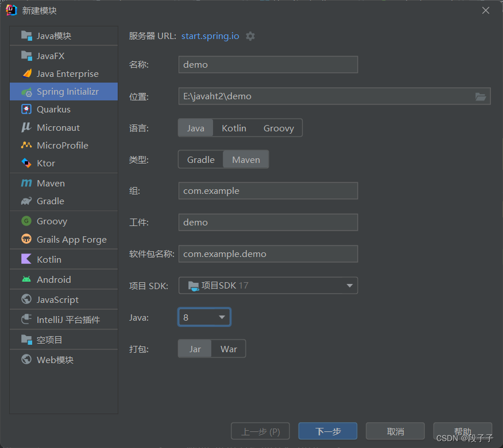Choose the 空项目 folder icon
The image size is (503, 448).
pyautogui.click(x=26, y=340)
